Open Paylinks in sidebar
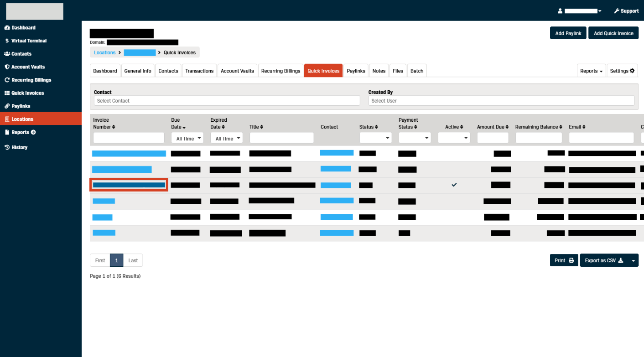The width and height of the screenshot is (644, 357). tap(17, 106)
